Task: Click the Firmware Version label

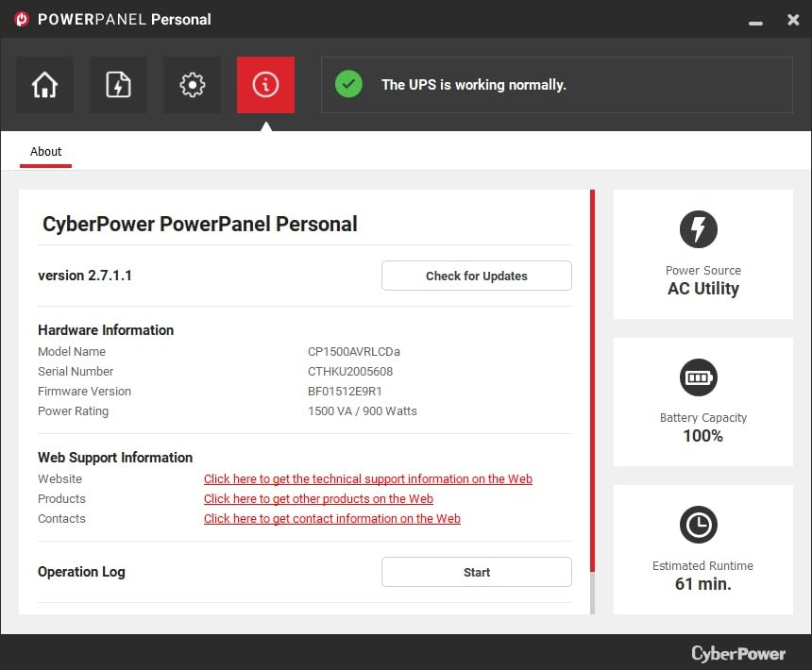Action: (x=84, y=391)
